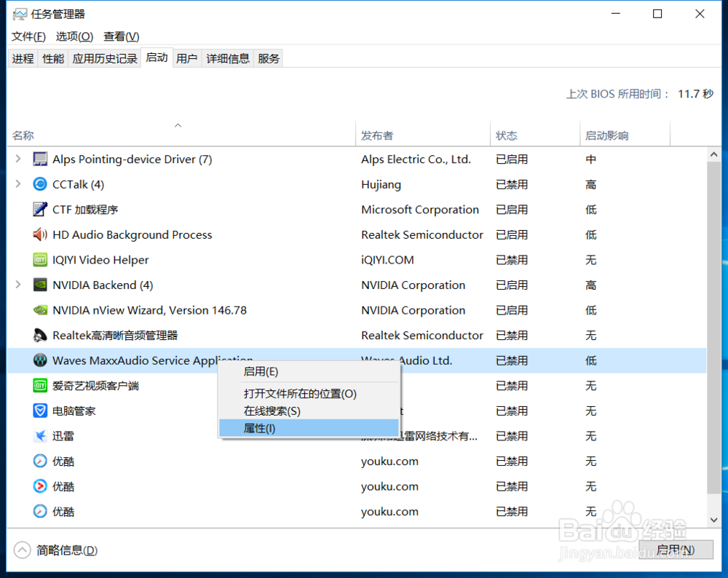Choose 启用(E) in context menu
The image size is (728, 578).
point(309,372)
